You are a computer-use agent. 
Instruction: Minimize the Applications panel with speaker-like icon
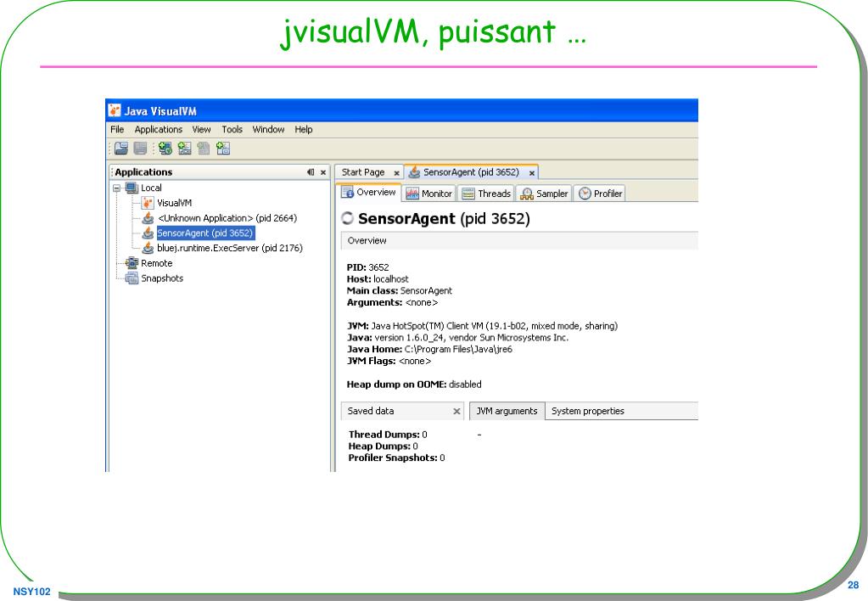coord(311,172)
